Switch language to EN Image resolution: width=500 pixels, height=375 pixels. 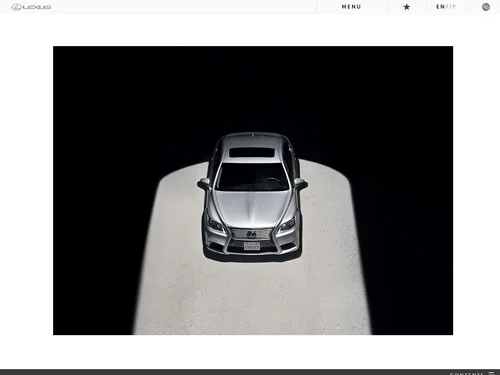(440, 7)
